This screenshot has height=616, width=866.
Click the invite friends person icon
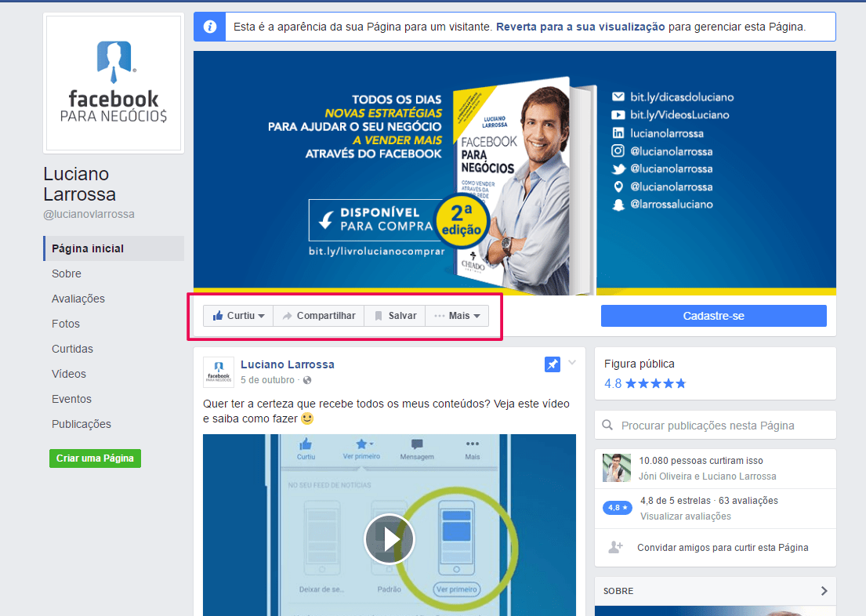[x=615, y=547]
